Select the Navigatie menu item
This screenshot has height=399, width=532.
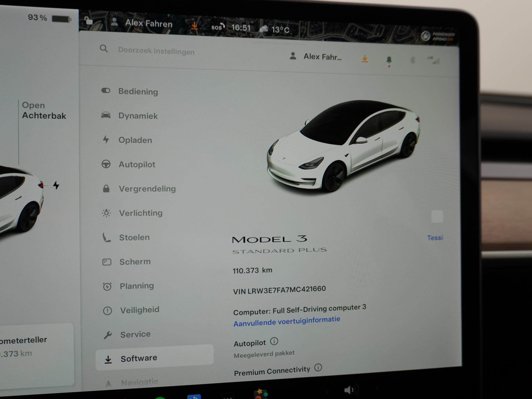(132, 383)
